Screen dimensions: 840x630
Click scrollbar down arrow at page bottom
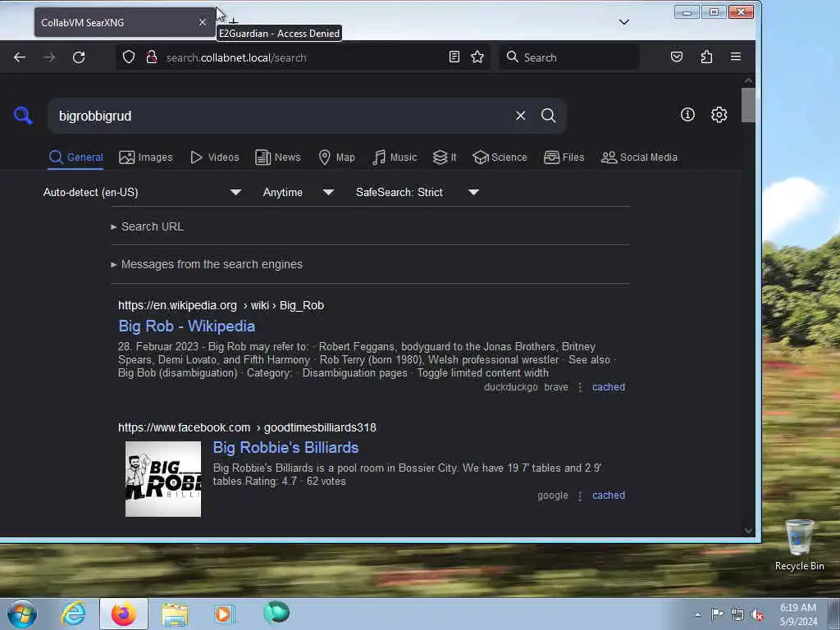coord(748,531)
